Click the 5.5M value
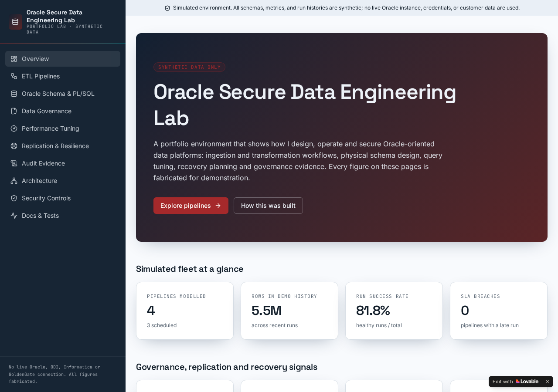The height and width of the screenshot is (392, 558). (x=266, y=311)
